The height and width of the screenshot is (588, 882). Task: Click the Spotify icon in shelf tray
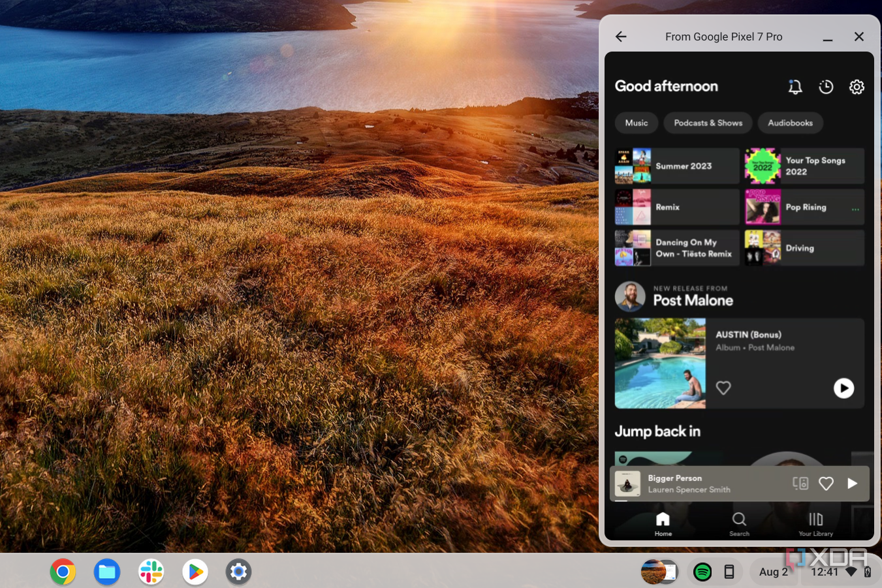click(x=702, y=572)
